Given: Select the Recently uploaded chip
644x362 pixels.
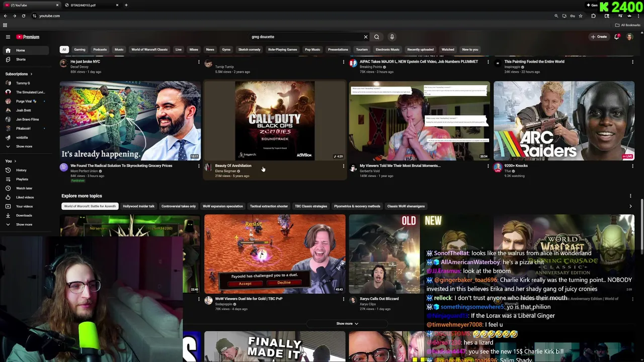Looking at the screenshot, I should [x=420, y=49].
